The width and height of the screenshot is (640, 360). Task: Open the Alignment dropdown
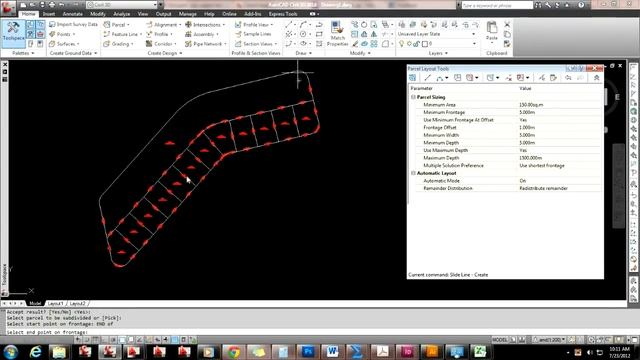[164, 24]
